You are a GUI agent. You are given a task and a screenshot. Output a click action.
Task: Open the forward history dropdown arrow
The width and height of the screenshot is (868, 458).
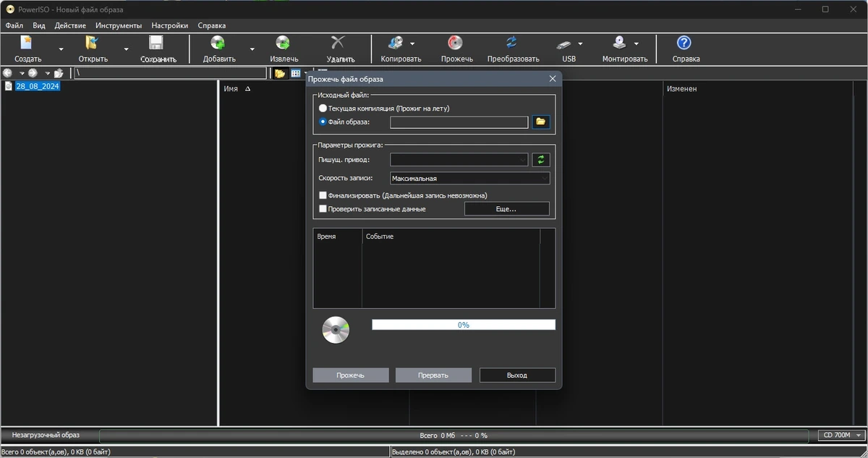pyautogui.click(x=48, y=73)
